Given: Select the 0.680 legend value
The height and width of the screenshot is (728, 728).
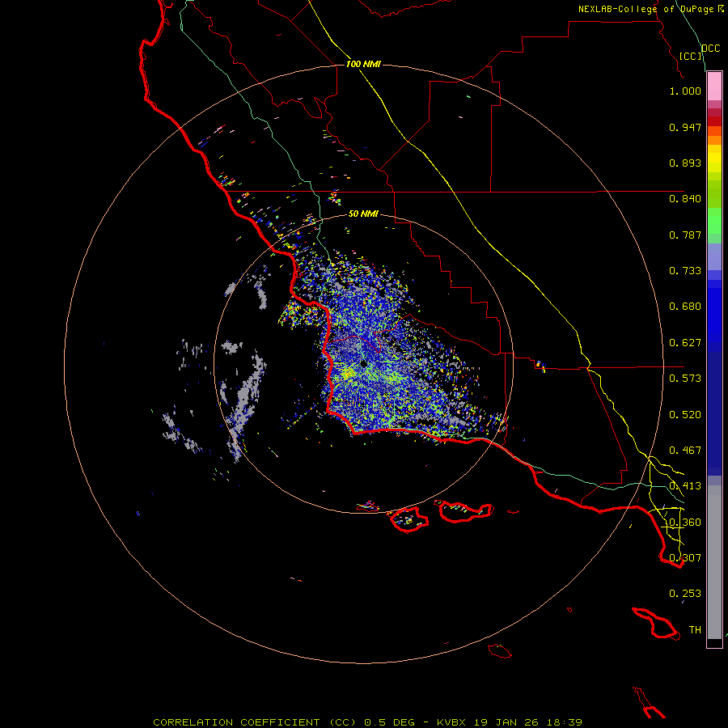Looking at the screenshot, I should (x=685, y=307).
